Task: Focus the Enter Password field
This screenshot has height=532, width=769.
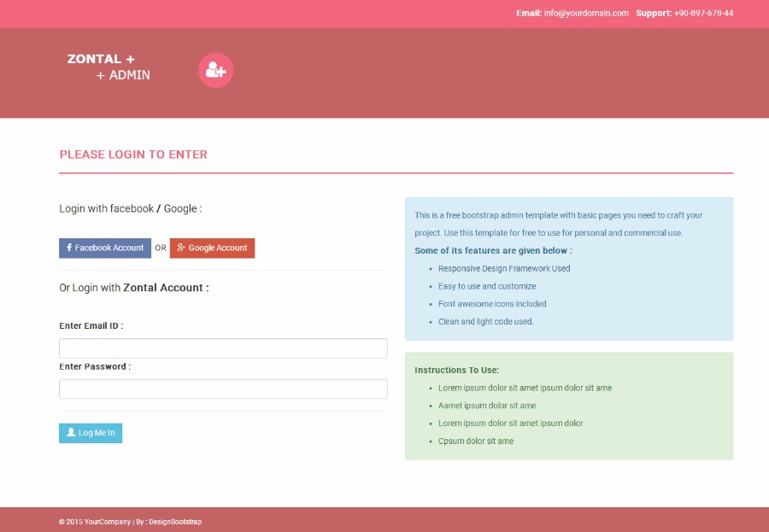Action: 223,389
